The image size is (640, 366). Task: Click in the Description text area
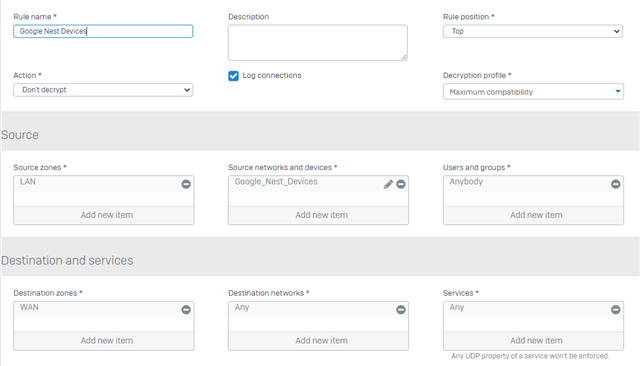click(x=318, y=42)
